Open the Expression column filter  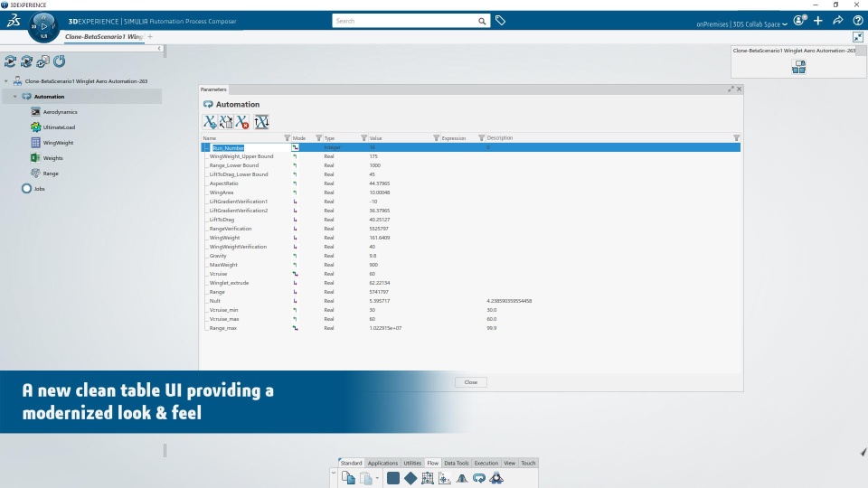point(481,137)
